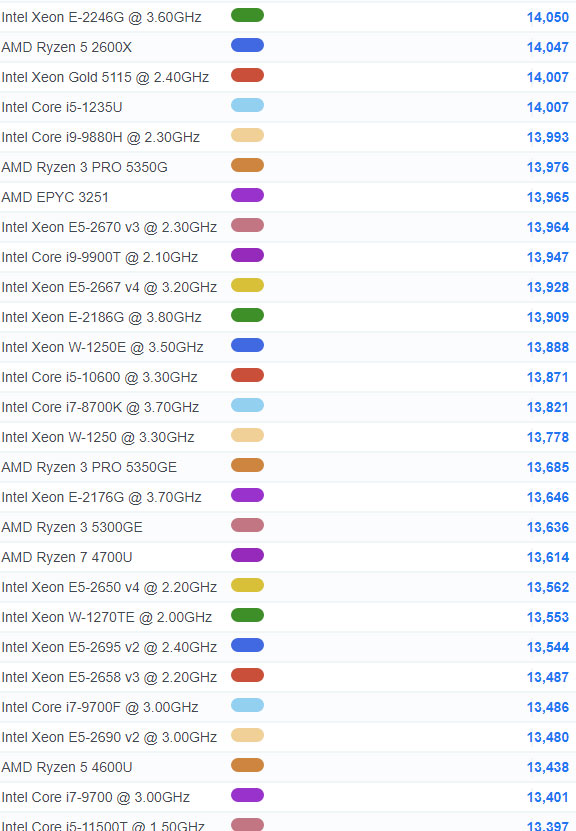
Task: Open AMD Ryzen 3 PRO 5350GE link
Action: 89,467
